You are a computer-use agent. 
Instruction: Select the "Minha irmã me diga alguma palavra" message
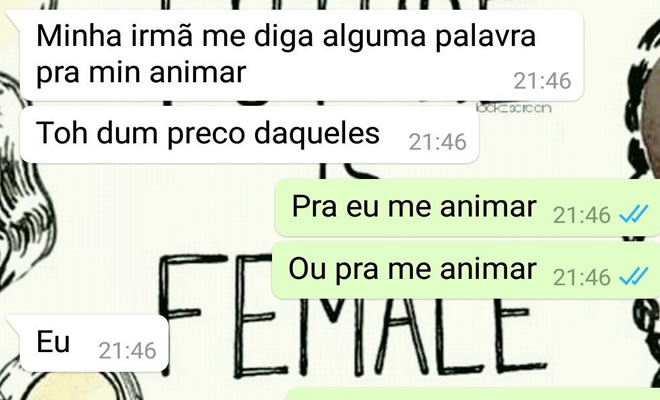[301, 56]
